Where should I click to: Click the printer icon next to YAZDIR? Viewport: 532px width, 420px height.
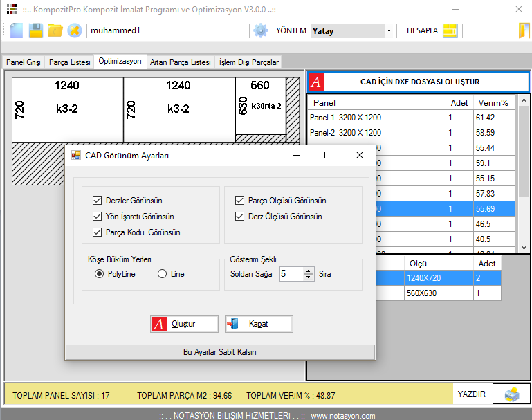[x=512, y=394]
